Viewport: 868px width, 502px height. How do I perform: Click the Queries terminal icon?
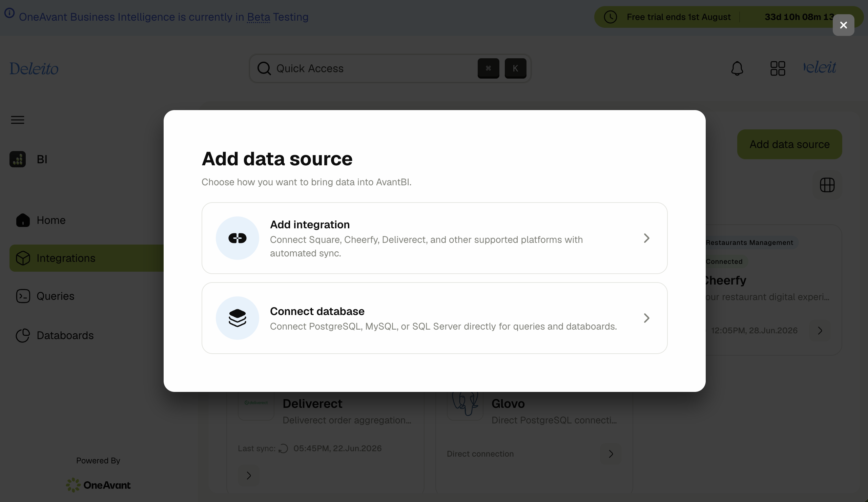23,296
